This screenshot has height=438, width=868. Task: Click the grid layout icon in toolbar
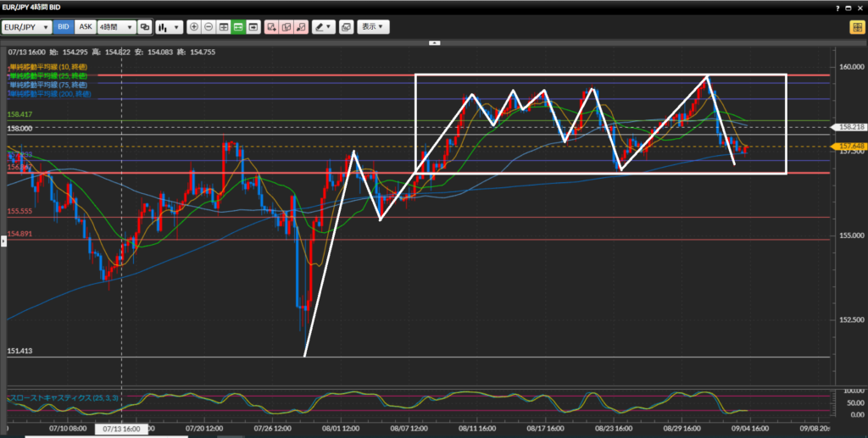pyautogui.click(x=224, y=27)
